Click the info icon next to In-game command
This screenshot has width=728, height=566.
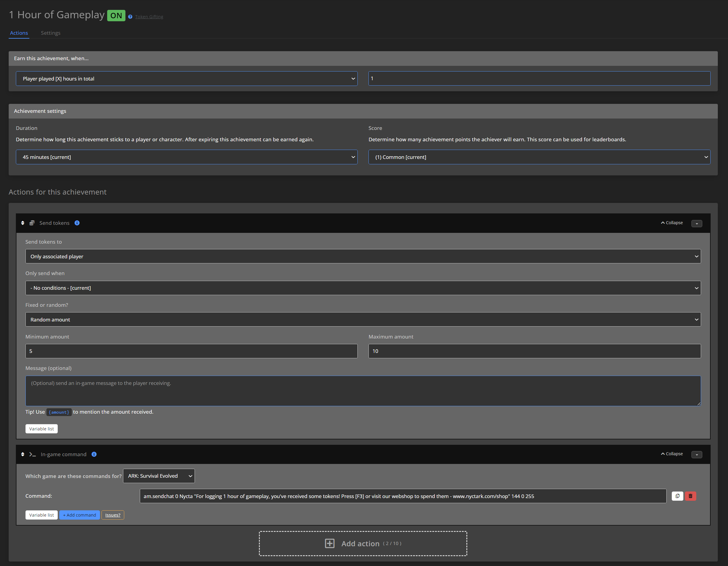click(94, 454)
